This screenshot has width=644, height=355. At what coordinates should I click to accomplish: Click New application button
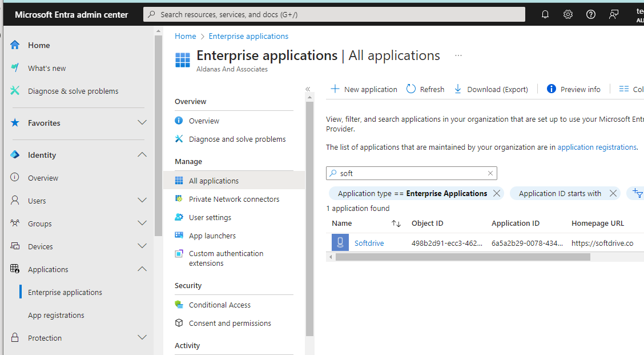364,89
